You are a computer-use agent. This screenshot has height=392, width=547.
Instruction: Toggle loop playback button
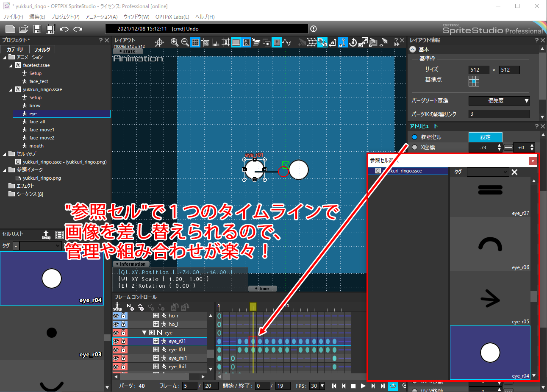pos(393,386)
